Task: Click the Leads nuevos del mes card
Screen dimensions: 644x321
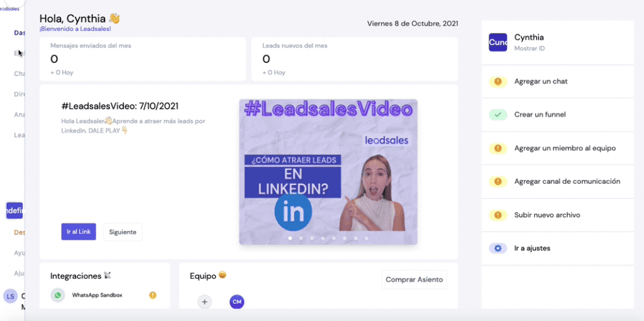Action: 355,59
